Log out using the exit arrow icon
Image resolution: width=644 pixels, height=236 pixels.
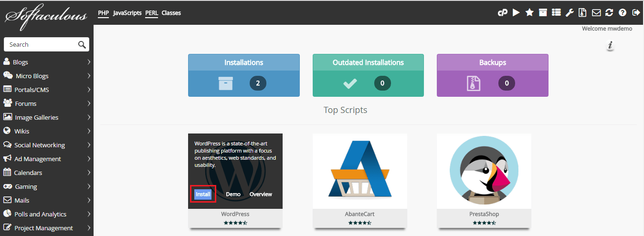click(x=636, y=13)
